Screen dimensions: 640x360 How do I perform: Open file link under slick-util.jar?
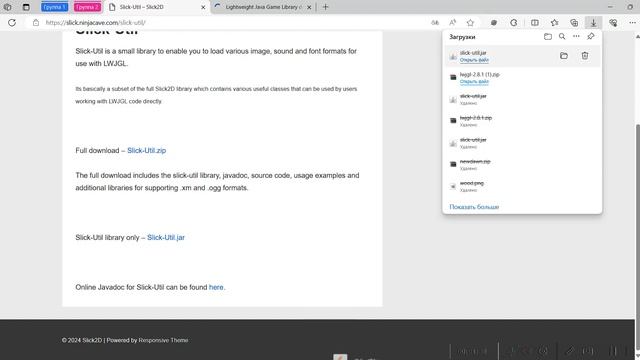click(x=474, y=60)
